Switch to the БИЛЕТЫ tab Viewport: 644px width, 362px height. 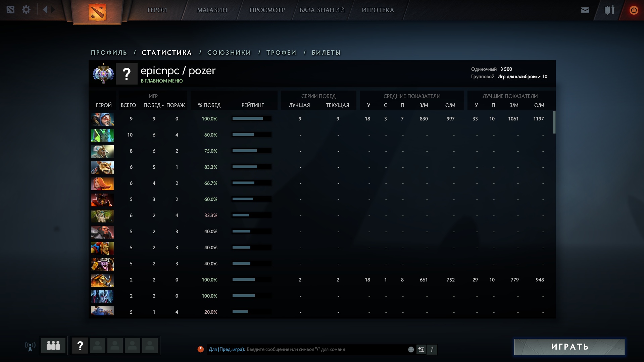(x=326, y=53)
